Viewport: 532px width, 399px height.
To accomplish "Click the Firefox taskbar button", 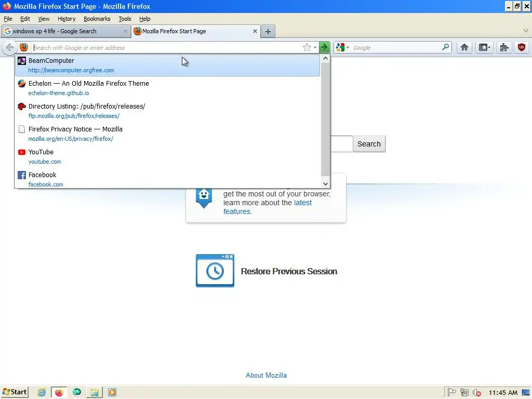I will pos(59,392).
